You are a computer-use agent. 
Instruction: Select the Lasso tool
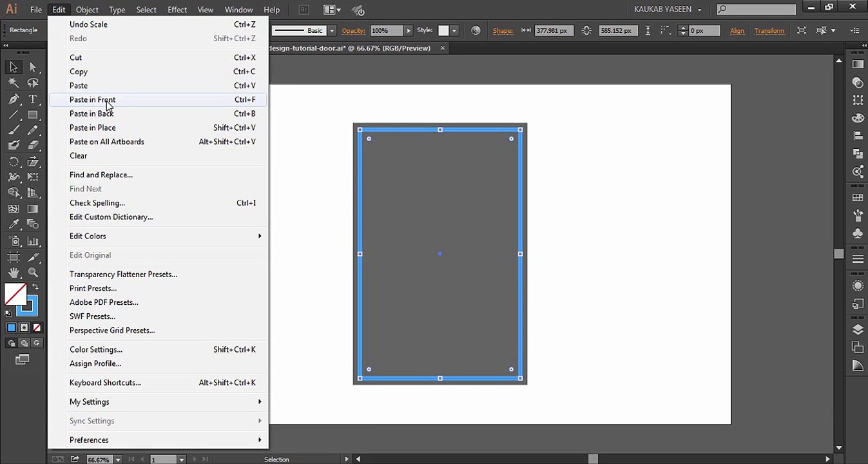33,83
